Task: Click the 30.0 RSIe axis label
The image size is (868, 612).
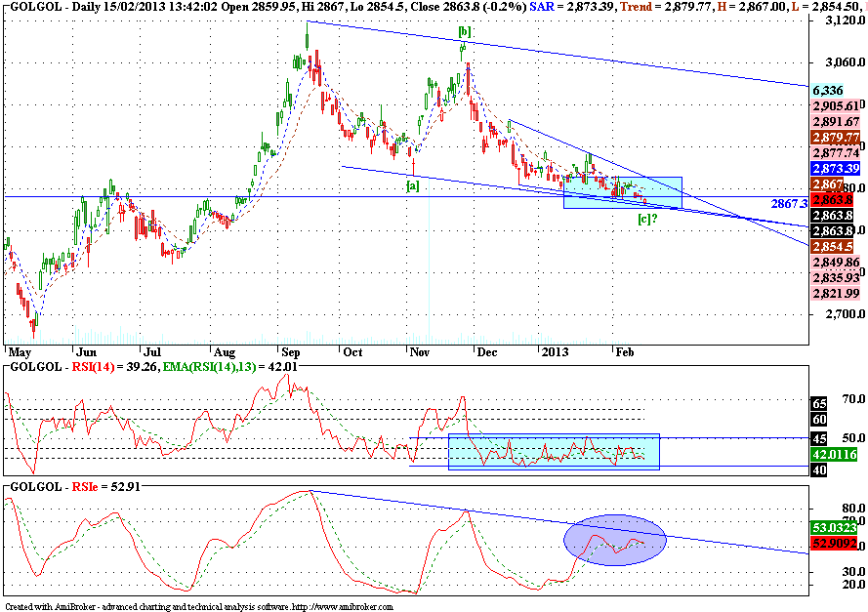Action: [853, 571]
